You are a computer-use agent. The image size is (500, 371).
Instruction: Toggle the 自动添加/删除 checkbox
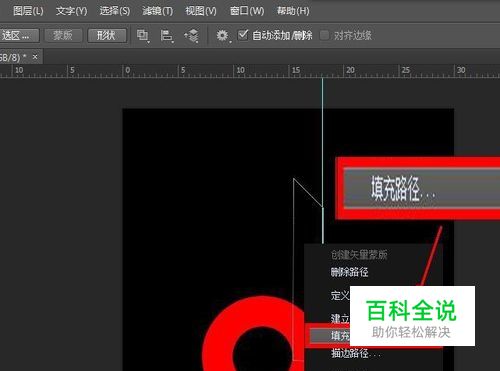pos(243,34)
